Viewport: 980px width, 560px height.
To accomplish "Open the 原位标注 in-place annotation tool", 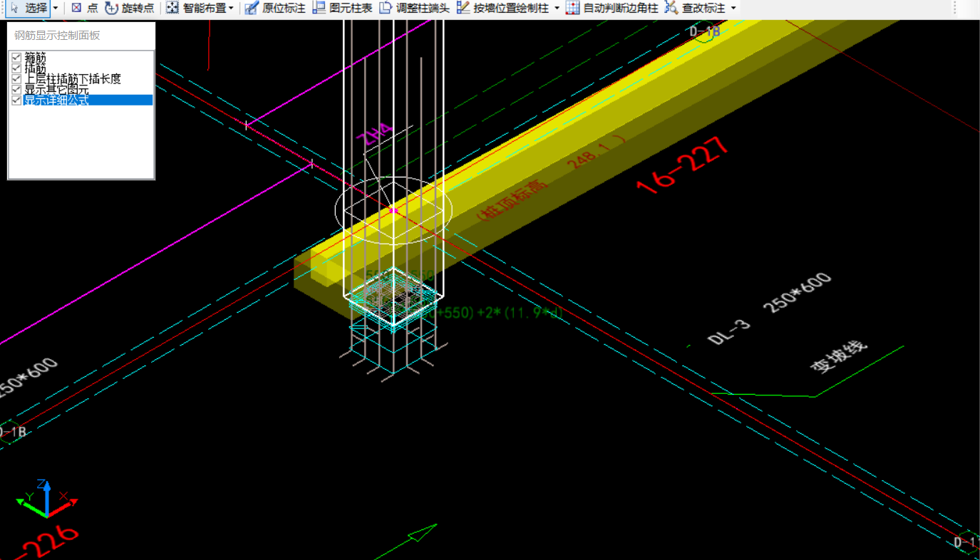I will point(274,8).
